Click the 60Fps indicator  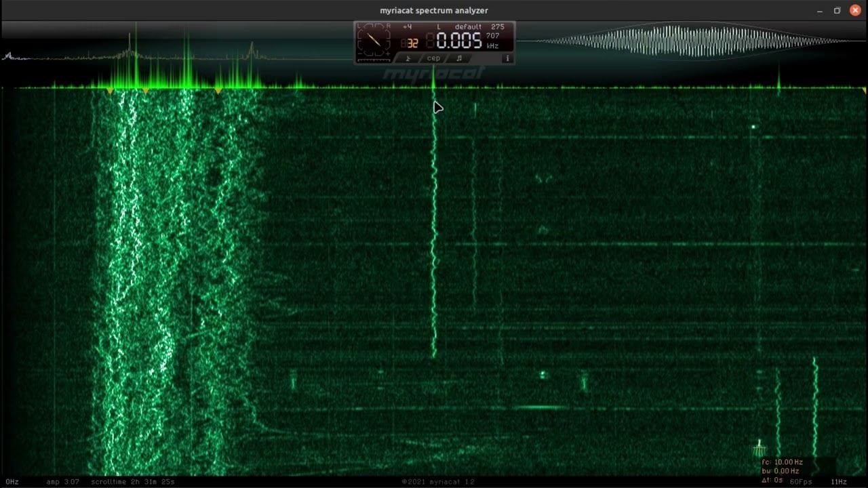pyautogui.click(x=801, y=482)
